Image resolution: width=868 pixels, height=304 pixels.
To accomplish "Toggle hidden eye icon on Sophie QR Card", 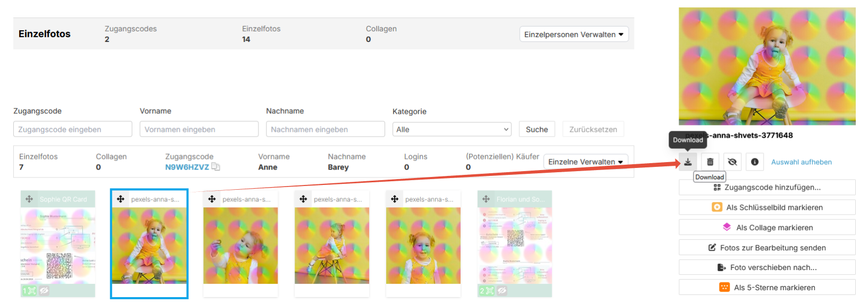I will [x=44, y=291].
